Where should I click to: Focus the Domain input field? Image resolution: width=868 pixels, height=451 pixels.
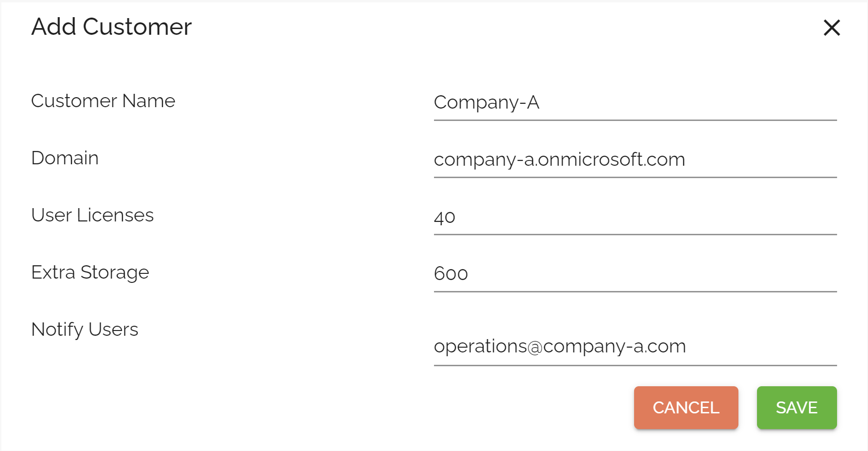pyautogui.click(x=635, y=160)
